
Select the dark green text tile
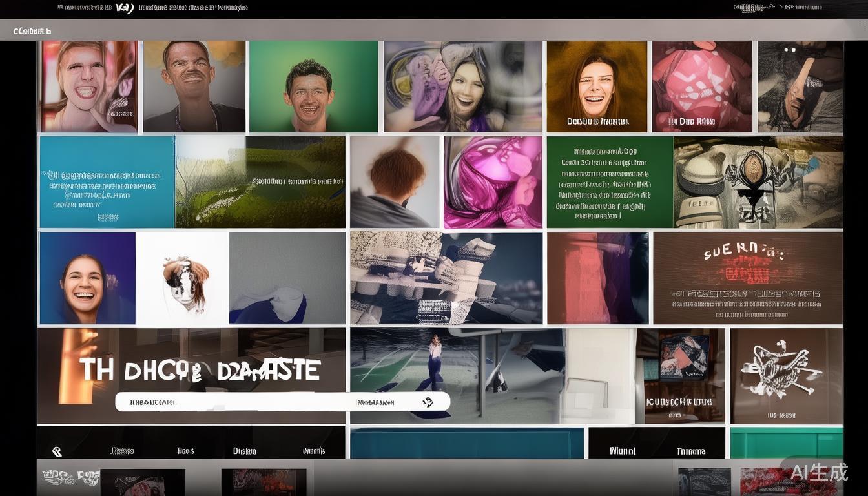609,181
